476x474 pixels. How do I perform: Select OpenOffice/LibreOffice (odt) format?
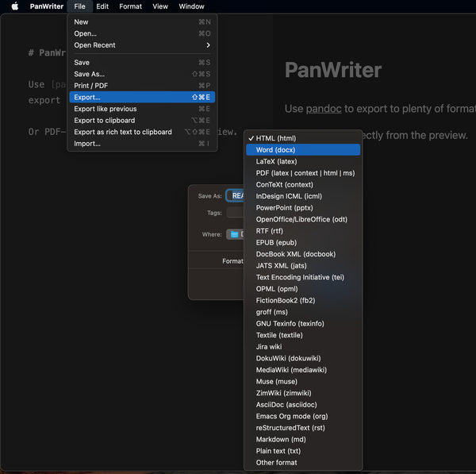click(303, 219)
